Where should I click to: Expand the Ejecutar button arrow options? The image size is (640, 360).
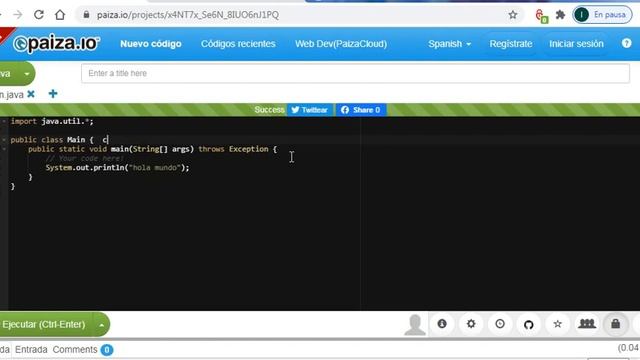tap(102, 325)
